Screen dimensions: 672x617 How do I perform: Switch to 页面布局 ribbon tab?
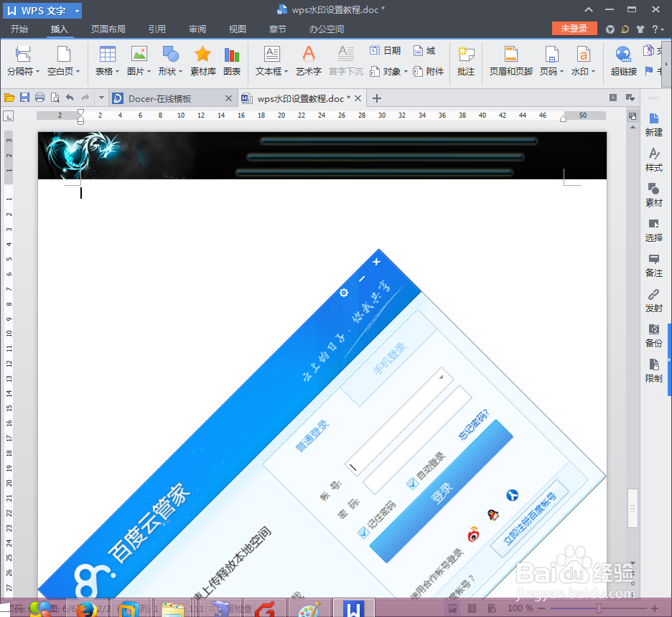pyautogui.click(x=108, y=29)
